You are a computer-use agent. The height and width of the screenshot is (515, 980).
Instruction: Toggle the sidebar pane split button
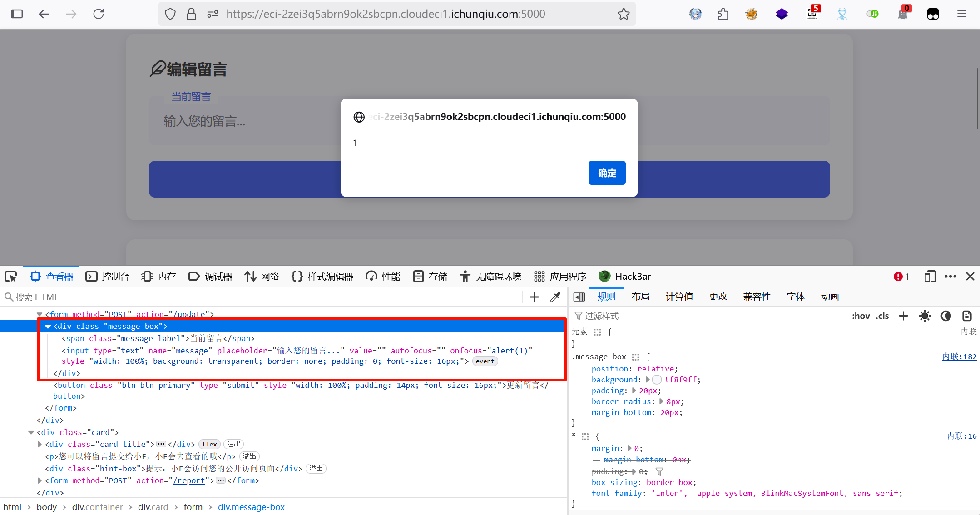579,297
